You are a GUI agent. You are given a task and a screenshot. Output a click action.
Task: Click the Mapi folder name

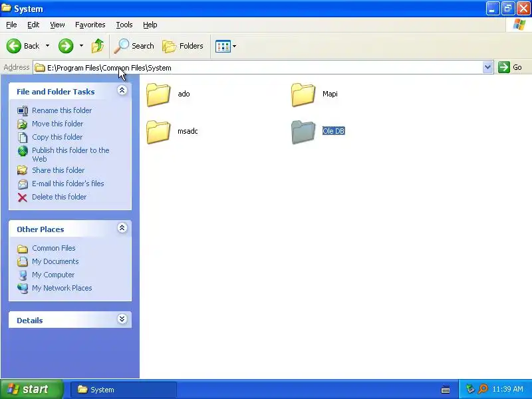(x=330, y=94)
